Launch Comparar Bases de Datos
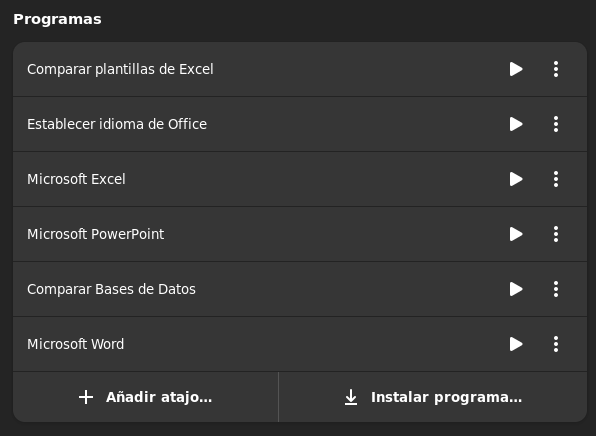 pos(516,289)
